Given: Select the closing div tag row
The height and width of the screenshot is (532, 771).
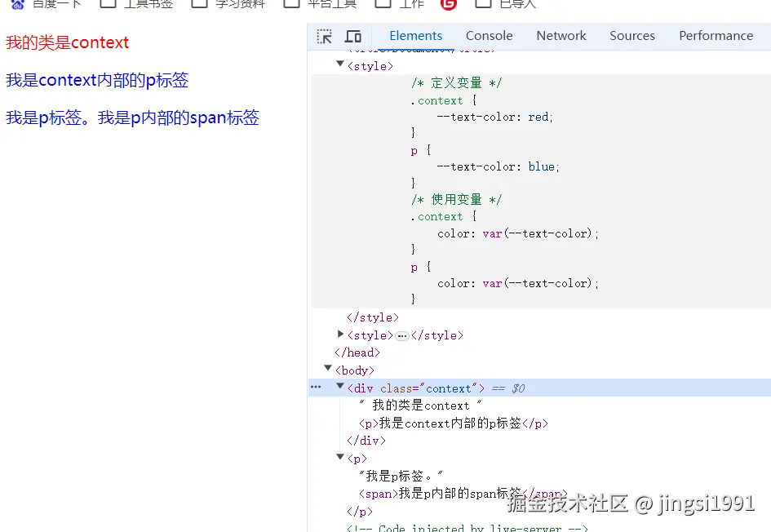Looking at the screenshot, I should (x=366, y=441).
